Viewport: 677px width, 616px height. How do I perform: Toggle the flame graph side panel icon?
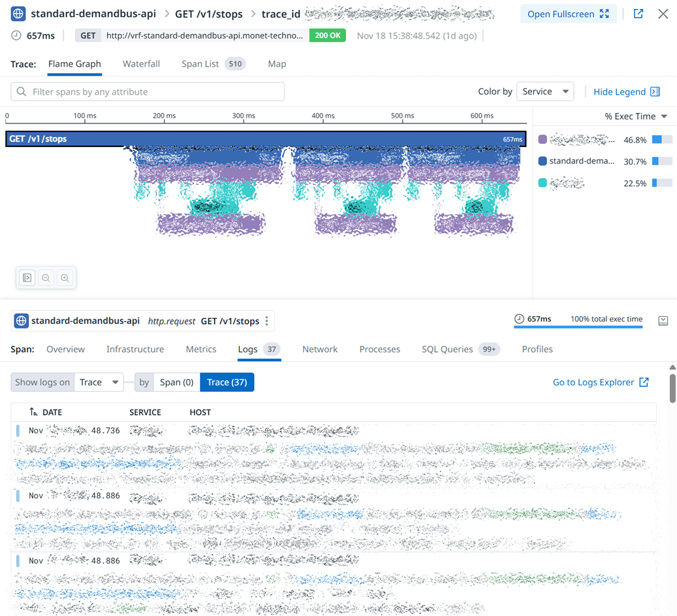click(27, 278)
